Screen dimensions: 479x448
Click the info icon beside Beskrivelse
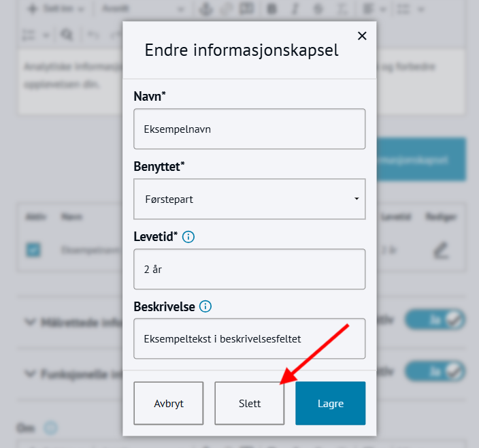coord(205,306)
